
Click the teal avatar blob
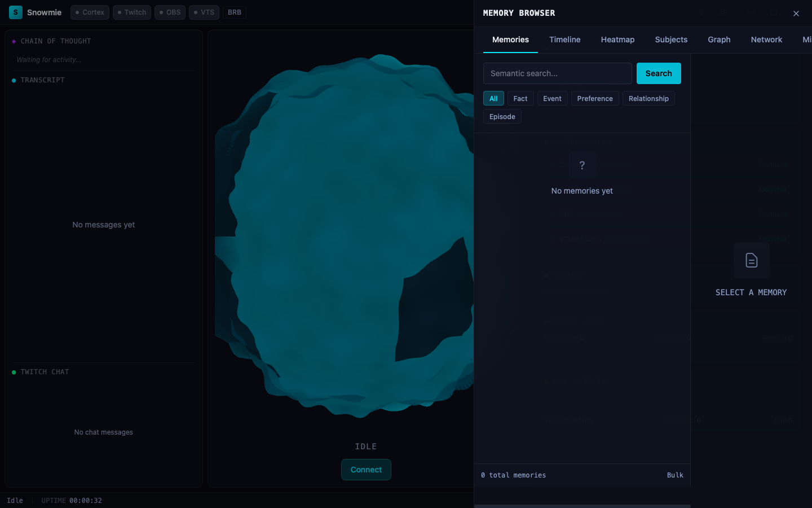[344, 236]
